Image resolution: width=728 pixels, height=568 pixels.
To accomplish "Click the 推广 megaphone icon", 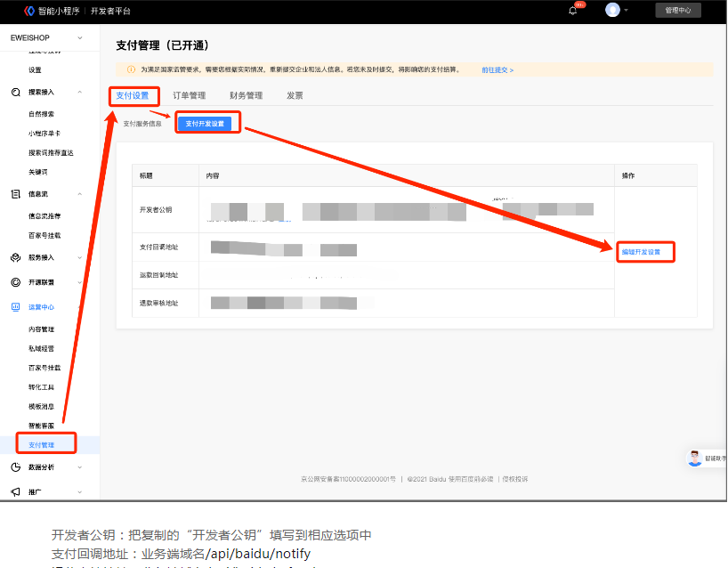I will click(x=15, y=491).
